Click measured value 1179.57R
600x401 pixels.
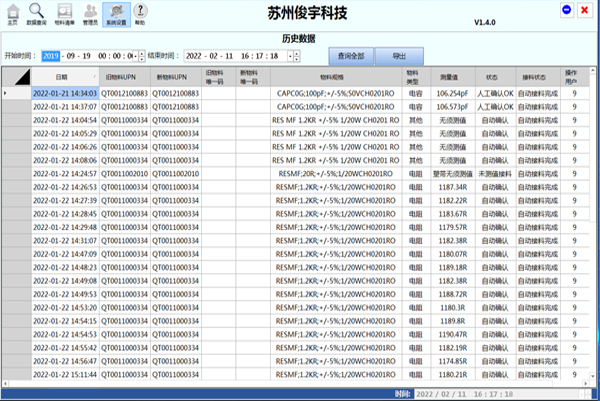(x=453, y=227)
